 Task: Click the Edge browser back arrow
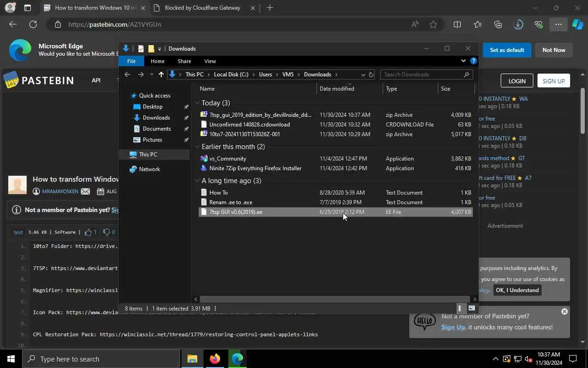[x=13, y=24]
